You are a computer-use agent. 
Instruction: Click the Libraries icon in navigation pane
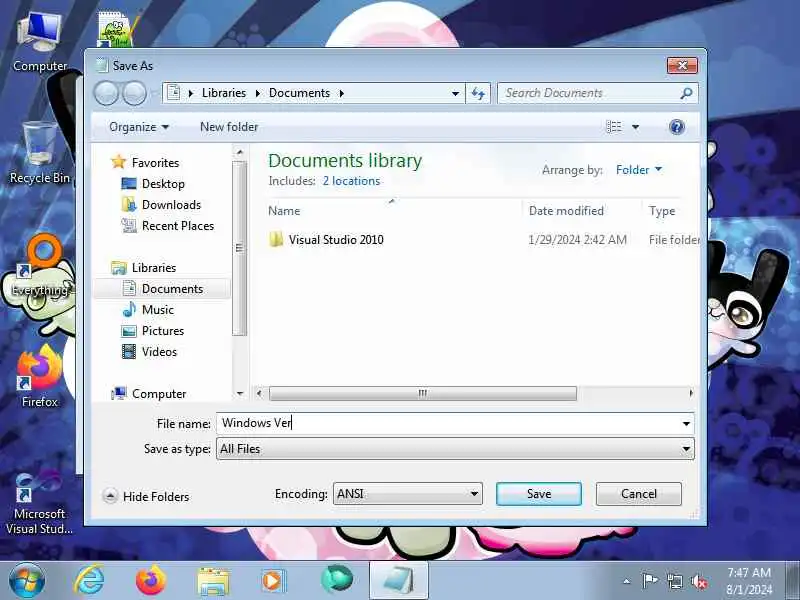(x=119, y=267)
